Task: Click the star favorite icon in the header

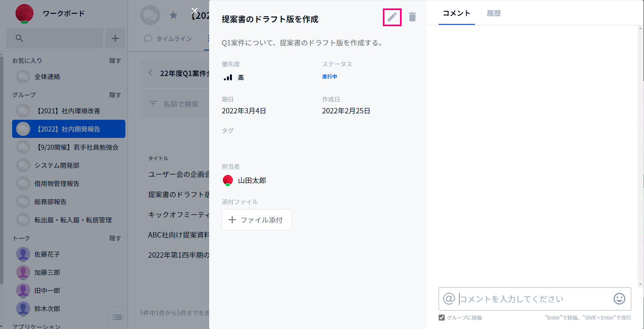Action: pos(173,15)
